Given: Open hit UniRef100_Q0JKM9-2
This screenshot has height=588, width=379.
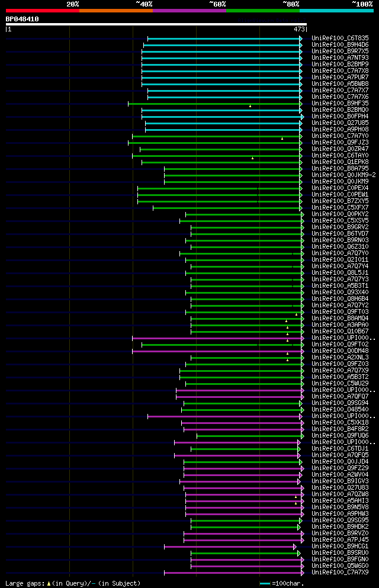Looking at the screenshot, I should pos(343,175).
